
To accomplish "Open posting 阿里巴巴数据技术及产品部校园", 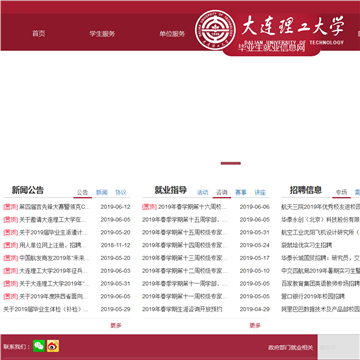I will pos(321,309).
